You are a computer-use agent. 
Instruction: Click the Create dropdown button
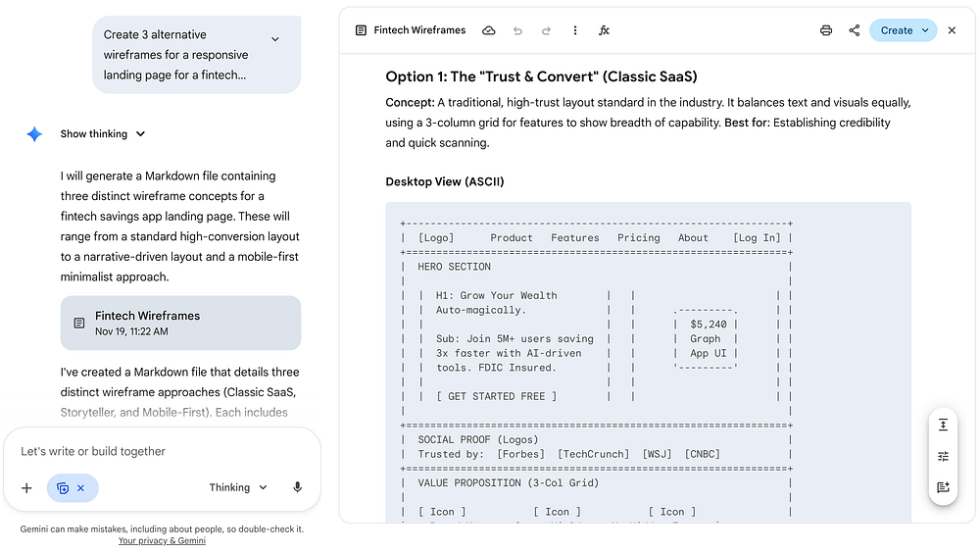903,30
